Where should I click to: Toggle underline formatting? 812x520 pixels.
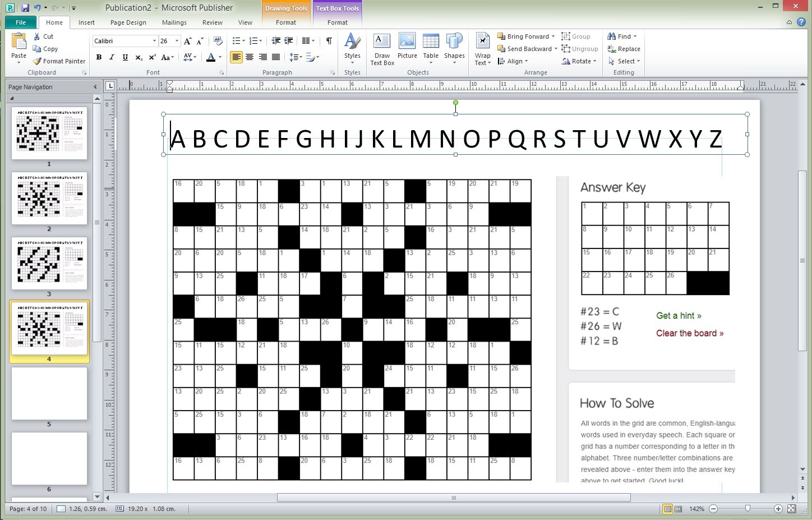[x=124, y=57]
